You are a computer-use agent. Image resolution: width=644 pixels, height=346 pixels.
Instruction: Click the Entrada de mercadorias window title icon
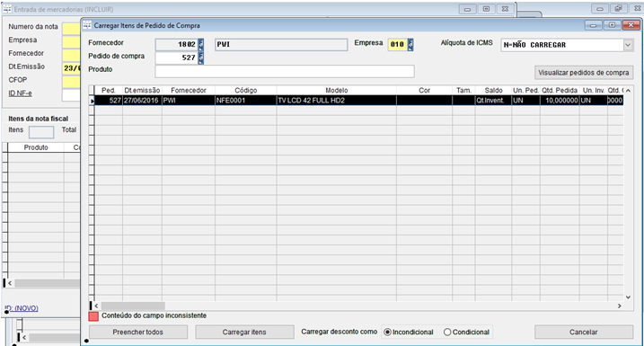point(7,9)
